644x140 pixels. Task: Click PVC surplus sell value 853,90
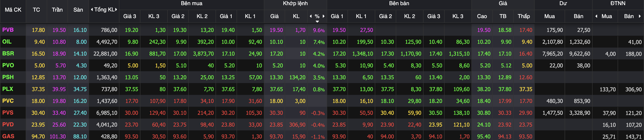tap(582, 101)
